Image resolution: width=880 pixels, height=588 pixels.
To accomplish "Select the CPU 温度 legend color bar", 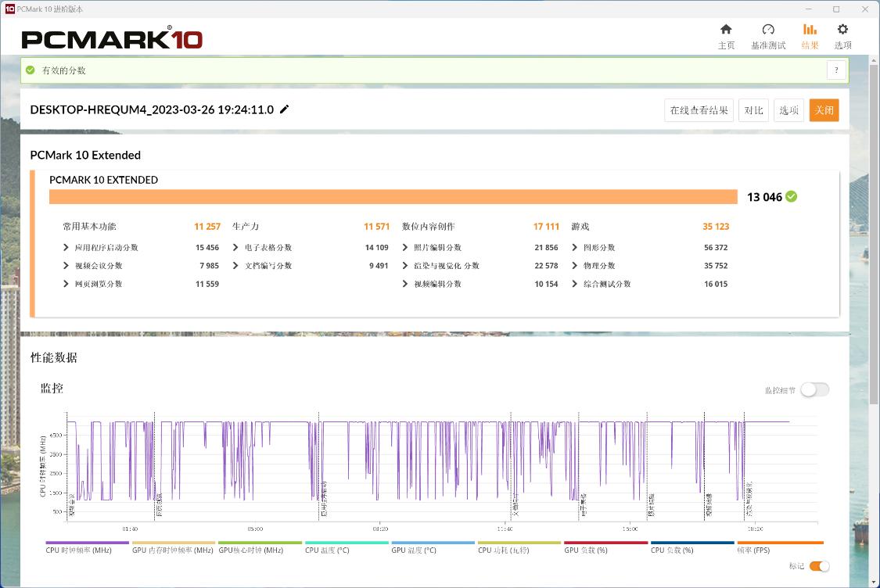I will pos(346,540).
